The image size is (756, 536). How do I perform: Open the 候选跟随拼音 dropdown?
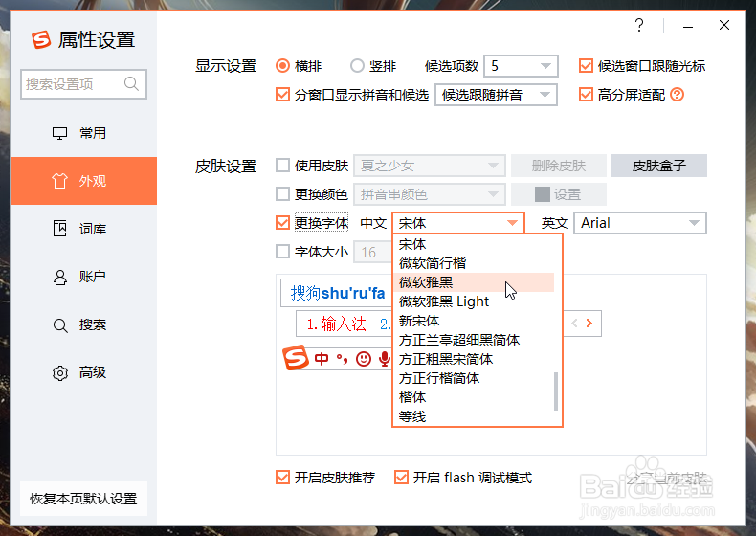[x=496, y=95]
